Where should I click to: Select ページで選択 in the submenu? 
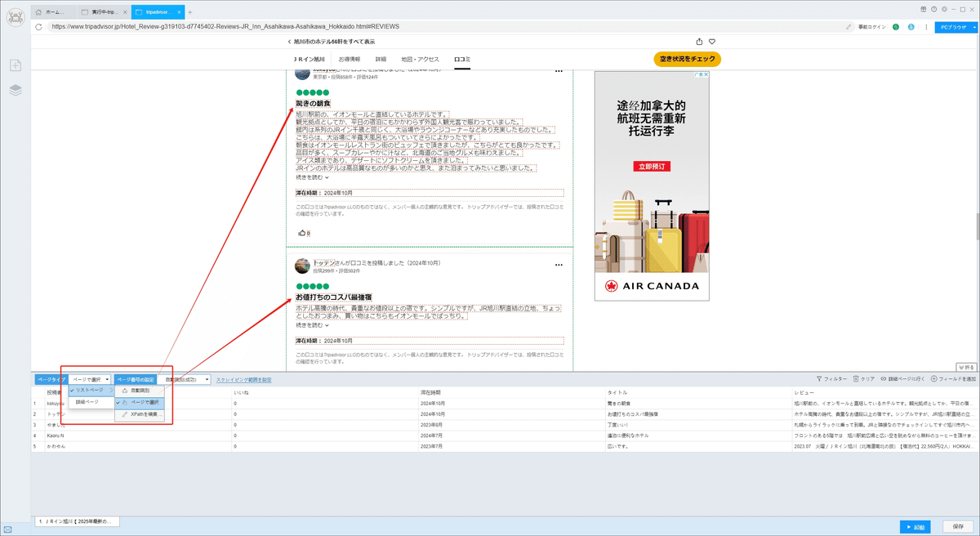pyautogui.click(x=140, y=403)
